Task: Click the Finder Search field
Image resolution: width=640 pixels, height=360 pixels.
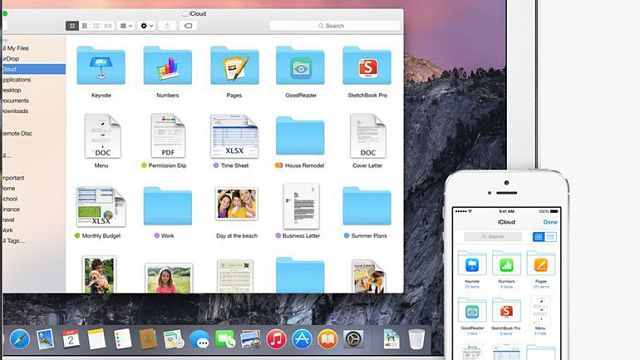Action: click(x=335, y=26)
